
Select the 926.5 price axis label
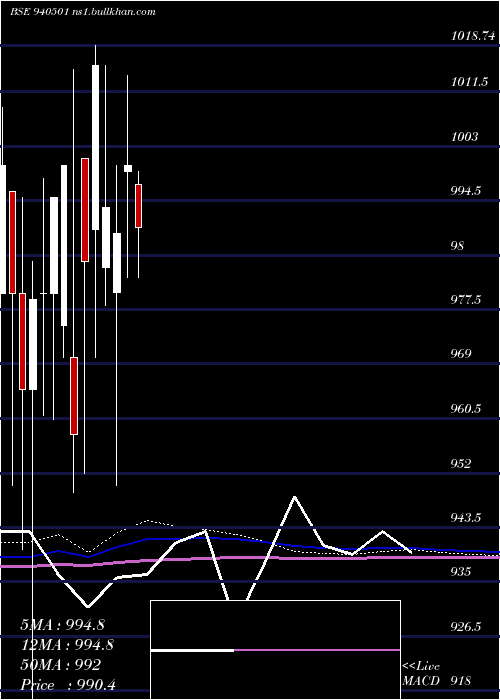[x=466, y=627]
